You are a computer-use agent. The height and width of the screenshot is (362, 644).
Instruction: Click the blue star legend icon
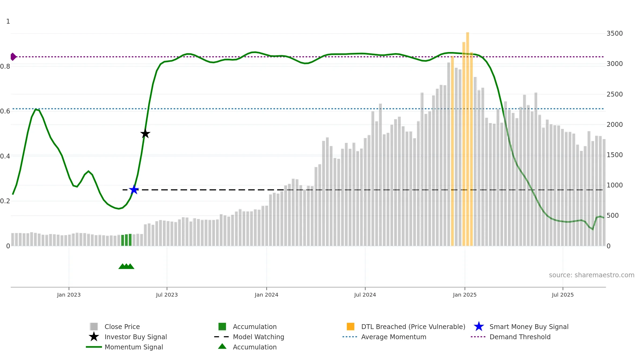[479, 327]
